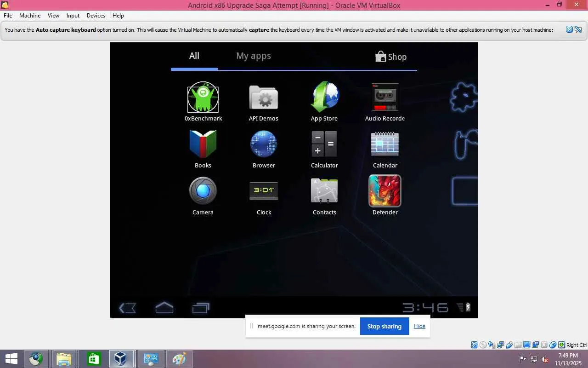Viewport: 588px width, 368px height.
Task: Open the Shop from the app drawer
Action: tap(391, 57)
